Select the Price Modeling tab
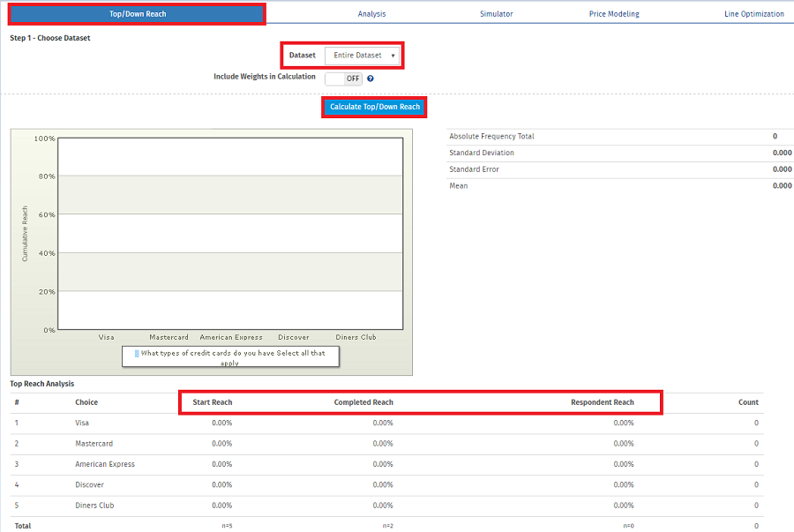This screenshot has height=532, width=794. tap(614, 14)
